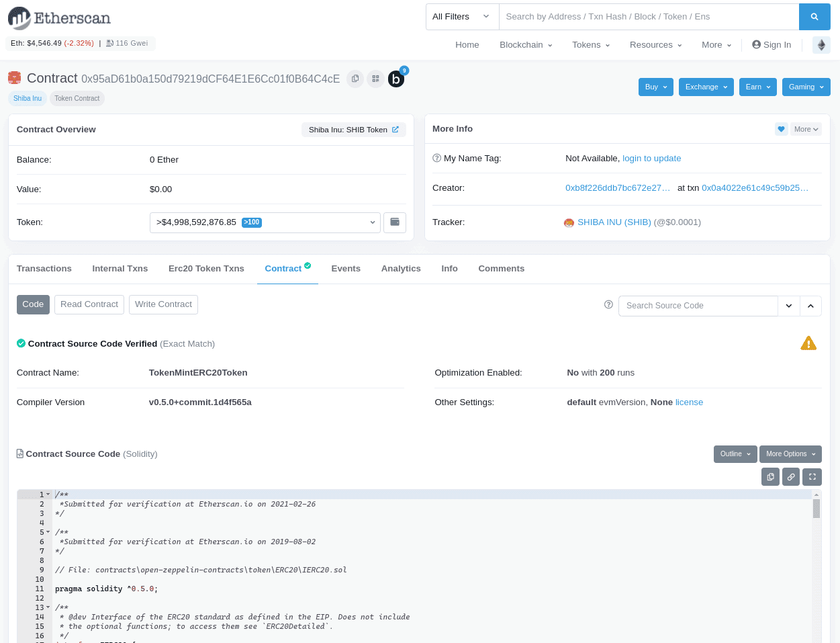Collapse code fold at line 5
840x643 pixels.
click(x=48, y=532)
